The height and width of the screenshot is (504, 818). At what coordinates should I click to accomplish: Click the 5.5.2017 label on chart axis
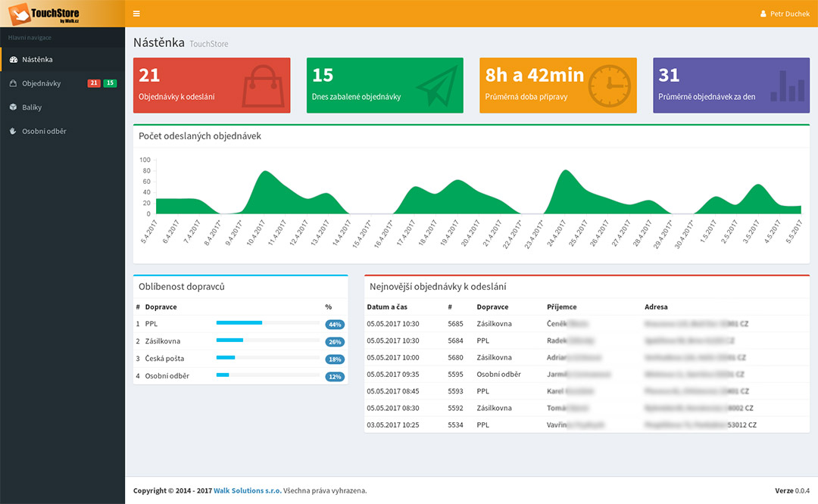click(x=794, y=232)
